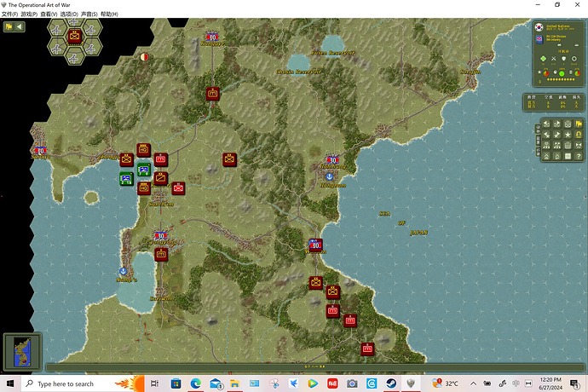Expand the system tray hidden icons chevron
The image size is (588, 392).
[473, 383]
